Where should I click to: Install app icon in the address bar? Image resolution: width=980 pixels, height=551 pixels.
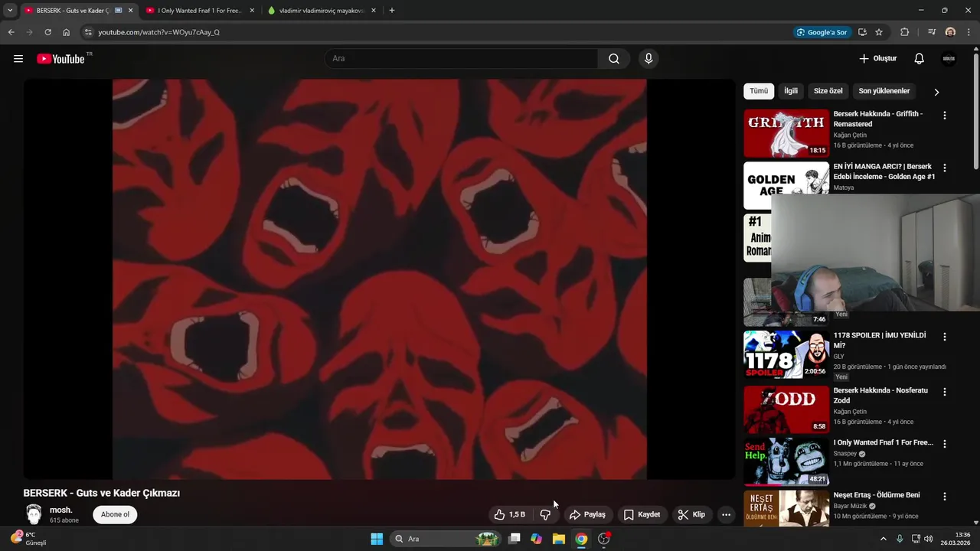click(x=862, y=32)
